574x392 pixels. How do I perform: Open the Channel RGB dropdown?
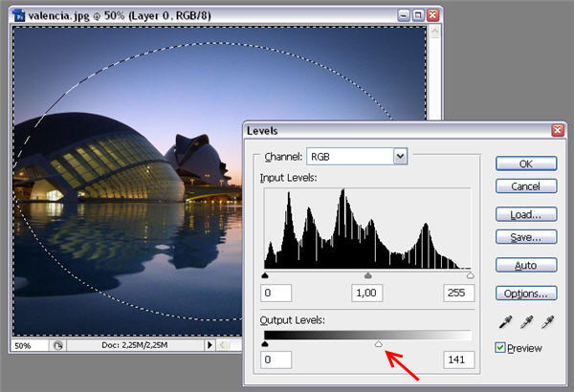(400, 156)
